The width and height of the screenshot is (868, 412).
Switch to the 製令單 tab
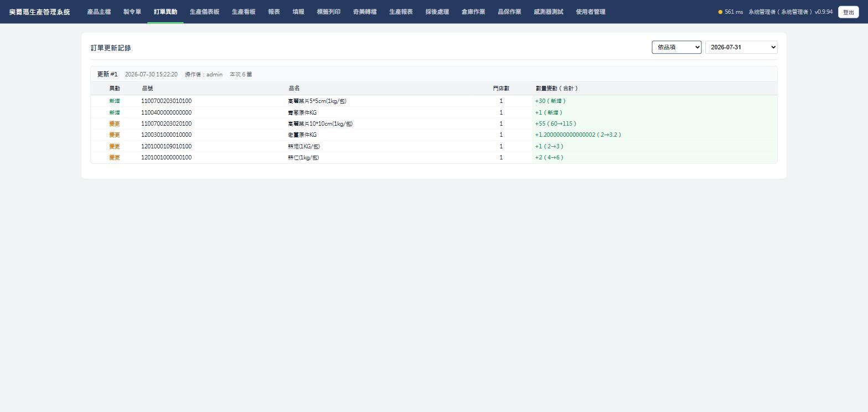[x=132, y=12]
